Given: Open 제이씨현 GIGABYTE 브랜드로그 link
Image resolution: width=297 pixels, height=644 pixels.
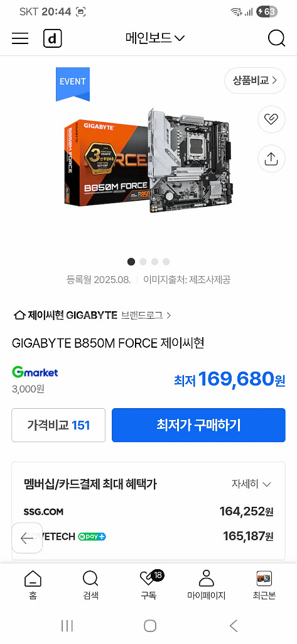Looking at the screenshot, I should tap(92, 316).
